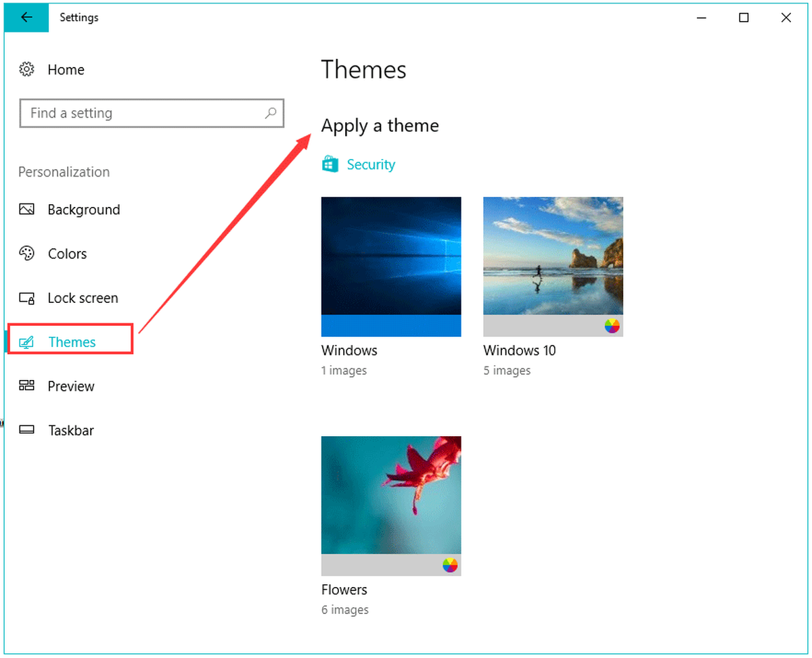
Task: Click the blue color bar under Windows theme
Action: coord(391,325)
